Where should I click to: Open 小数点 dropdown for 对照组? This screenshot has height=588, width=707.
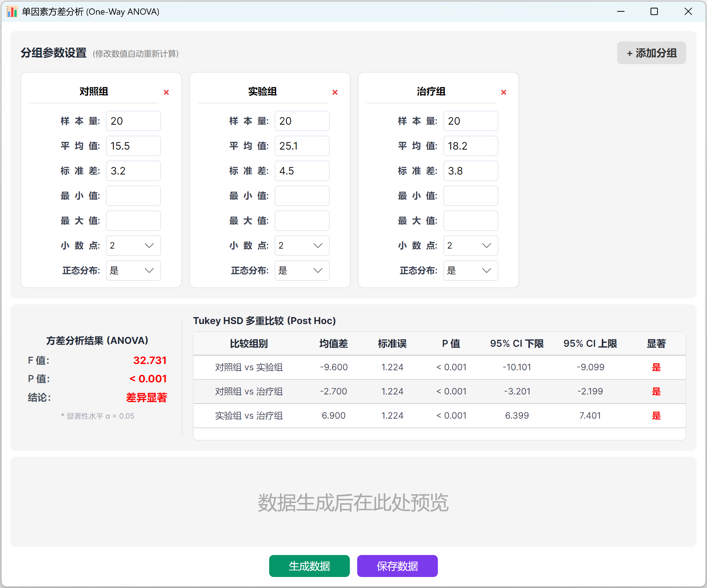tap(133, 246)
